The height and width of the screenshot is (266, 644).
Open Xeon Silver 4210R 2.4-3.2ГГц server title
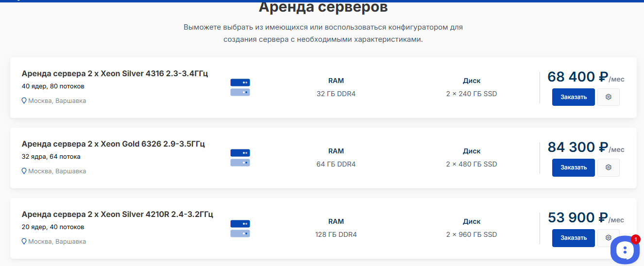point(117,215)
